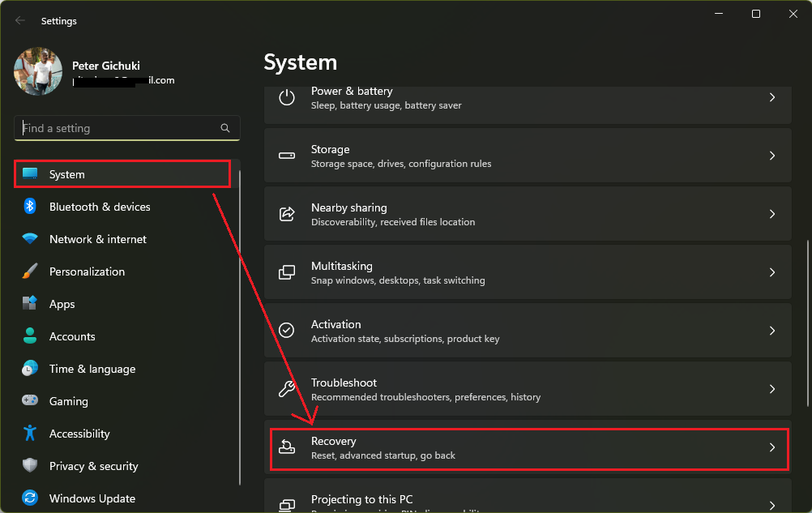The height and width of the screenshot is (513, 812).
Task: Select Apps in the sidebar
Action: point(62,304)
